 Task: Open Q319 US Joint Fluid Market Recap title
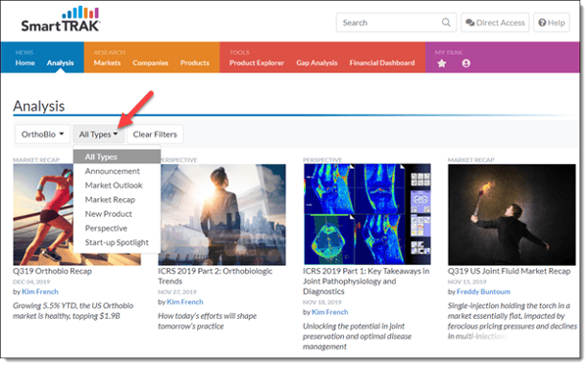[x=509, y=271]
